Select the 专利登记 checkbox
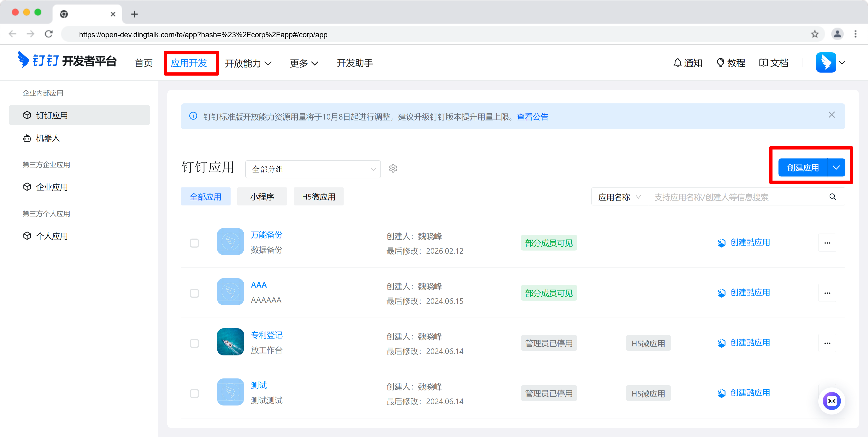The height and width of the screenshot is (437, 868). click(194, 344)
